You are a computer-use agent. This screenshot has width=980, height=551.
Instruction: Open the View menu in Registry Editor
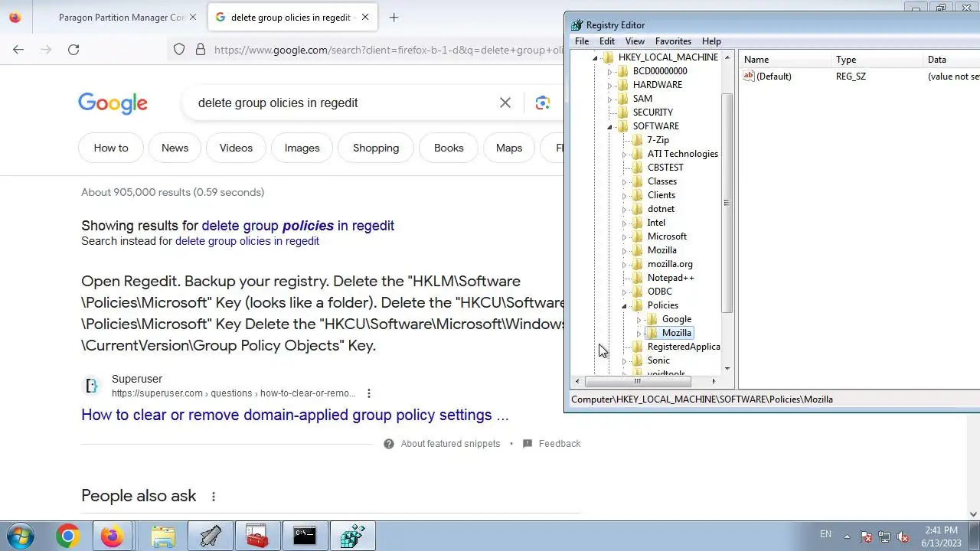(635, 41)
